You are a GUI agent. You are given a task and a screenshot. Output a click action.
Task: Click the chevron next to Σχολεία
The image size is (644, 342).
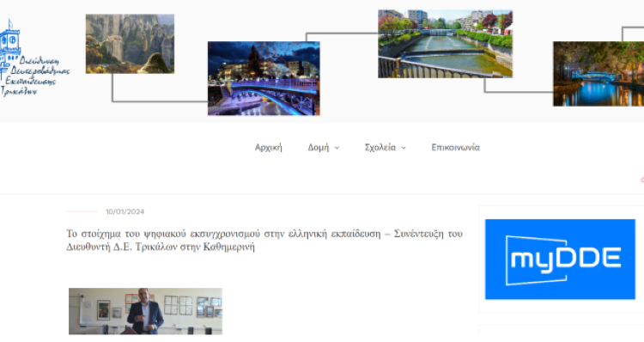coord(404,148)
